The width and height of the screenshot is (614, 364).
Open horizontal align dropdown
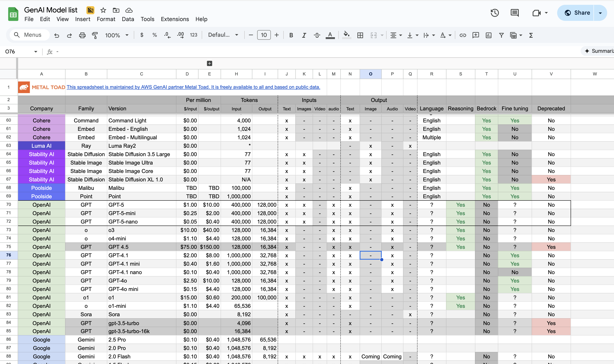click(396, 35)
